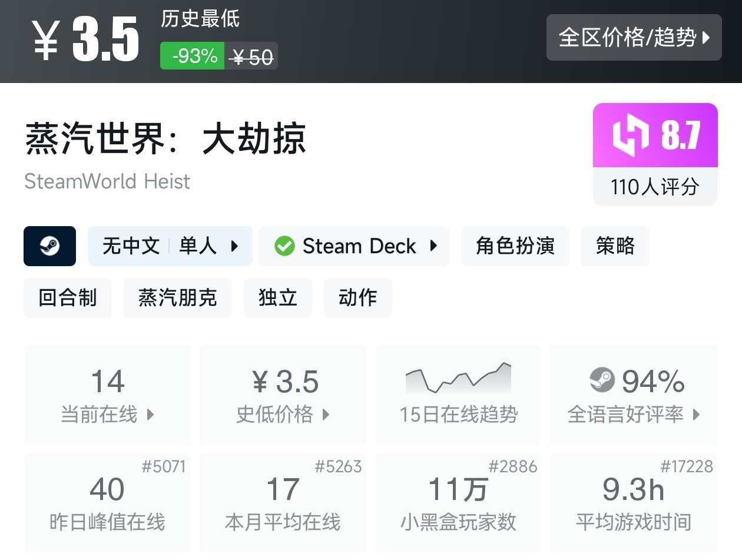Tap the 本月平均在线 stat card
742x560 pixels.
pyautogui.click(x=283, y=503)
